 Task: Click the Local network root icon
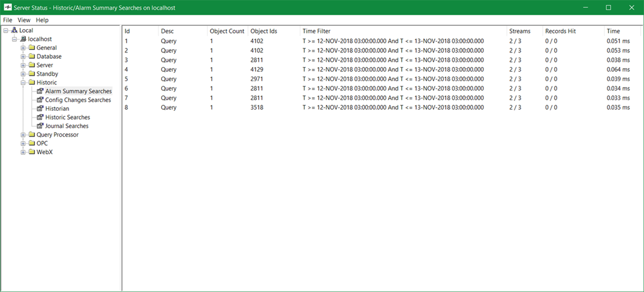click(x=14, y=31)
